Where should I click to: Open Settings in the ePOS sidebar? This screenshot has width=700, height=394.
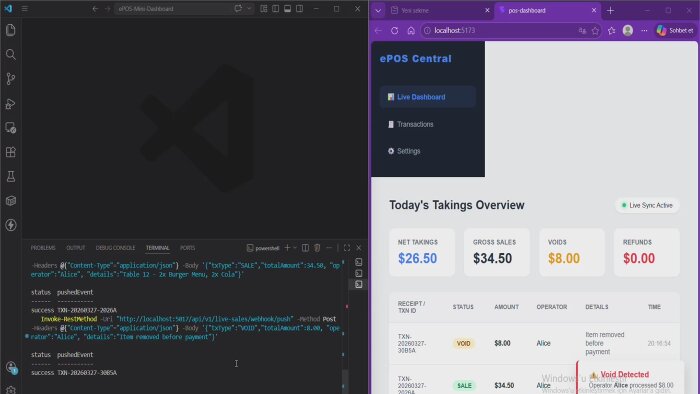pos(428,151)
